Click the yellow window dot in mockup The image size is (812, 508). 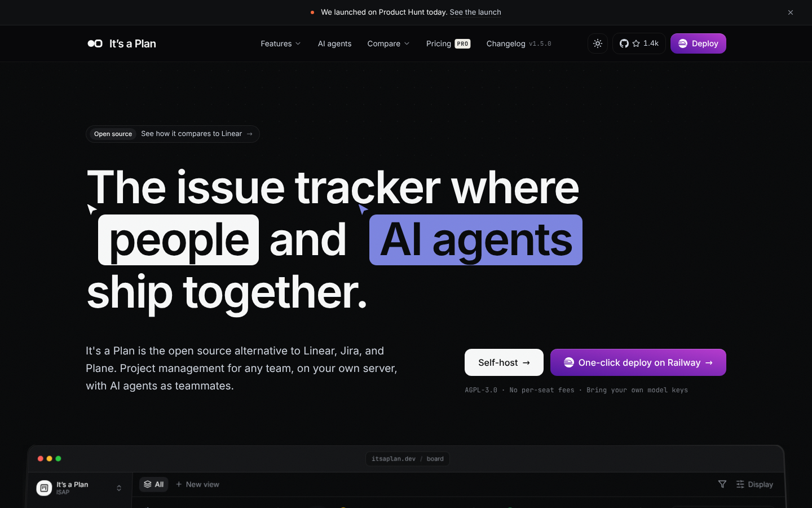(x=50, y=459)
